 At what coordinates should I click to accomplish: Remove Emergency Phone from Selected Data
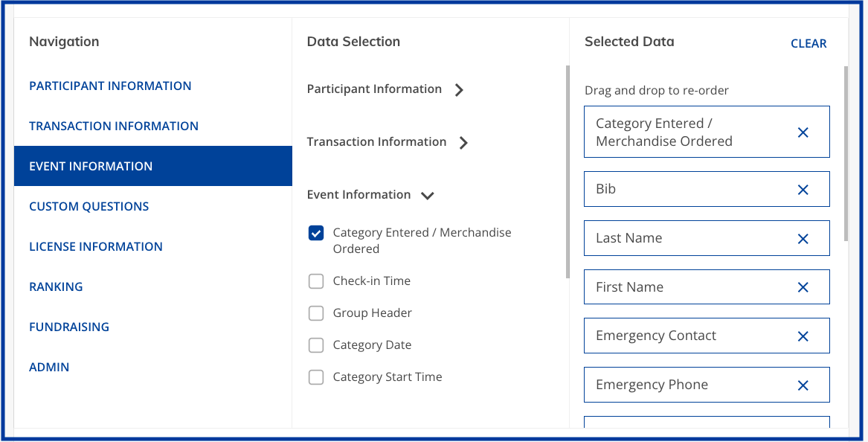pyautogui.click(x=803, y=385)
